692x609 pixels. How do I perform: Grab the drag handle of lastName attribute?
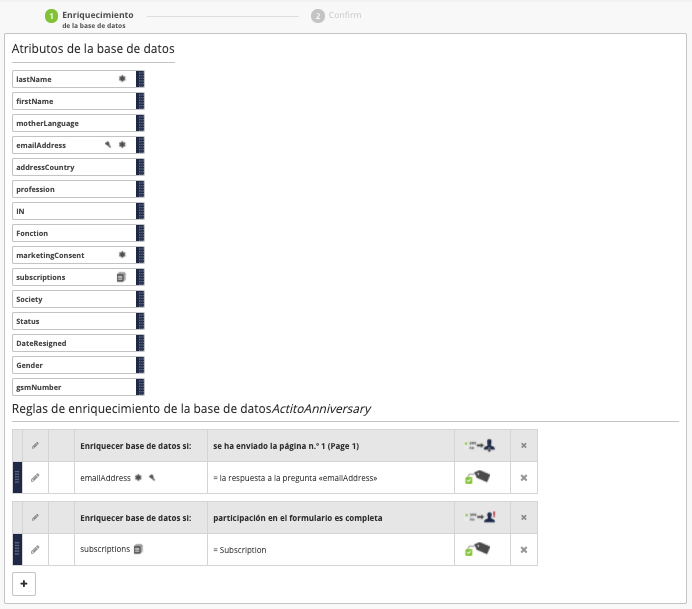tap(140, 79)
